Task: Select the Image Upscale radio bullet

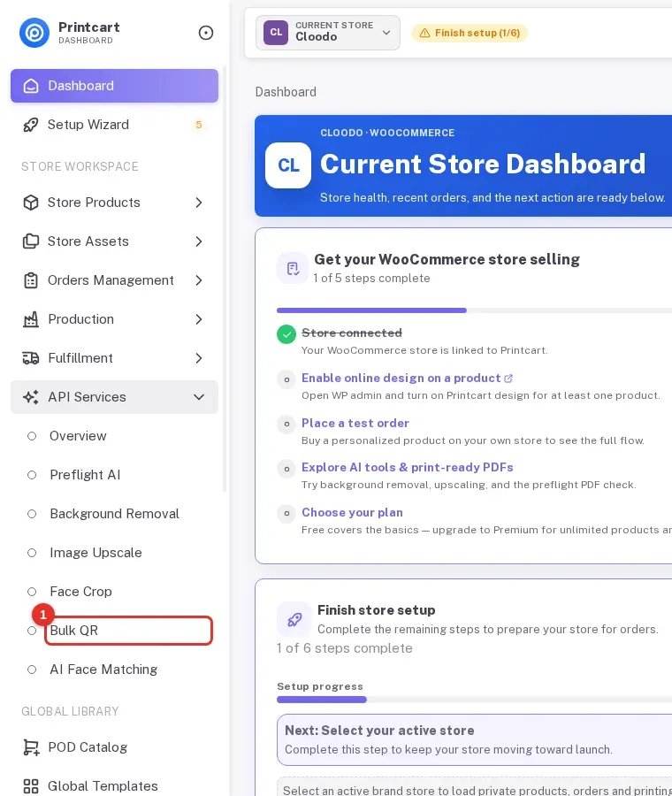Action: coord(32,553)
